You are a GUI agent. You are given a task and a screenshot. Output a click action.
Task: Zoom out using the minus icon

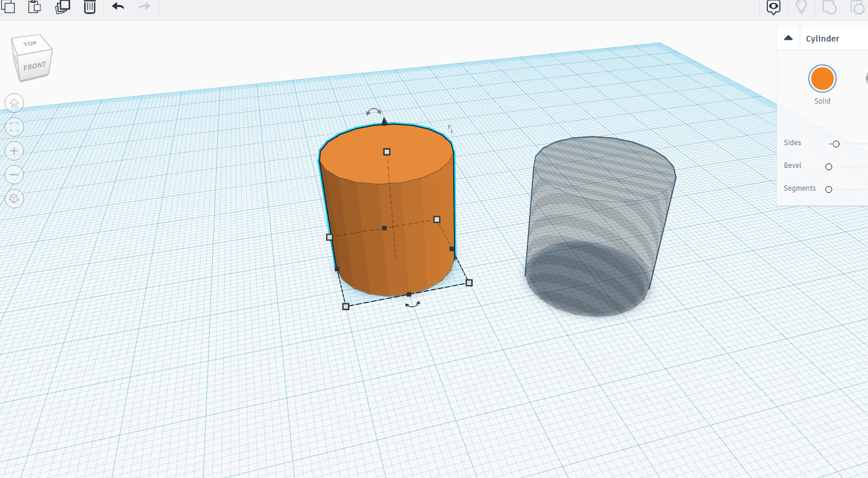[14, 174]
